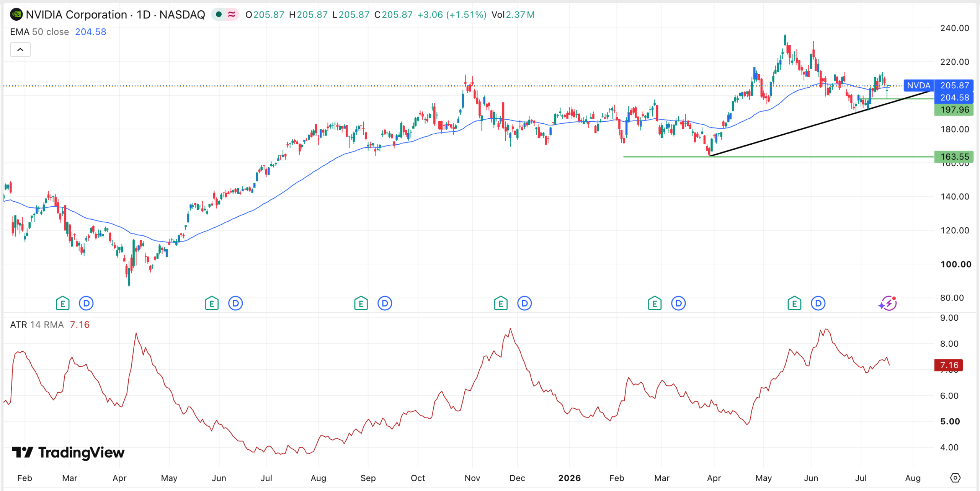This screenshot has width=980, height=491.
Task: Collapse the indicator legend chevron button
Action: point(20,49)
